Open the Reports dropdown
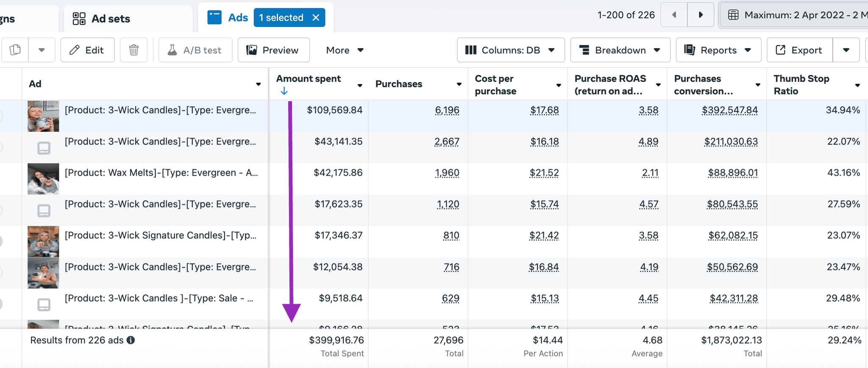The width and height of the screenshot is (868, 368). (x=718, y=50)
